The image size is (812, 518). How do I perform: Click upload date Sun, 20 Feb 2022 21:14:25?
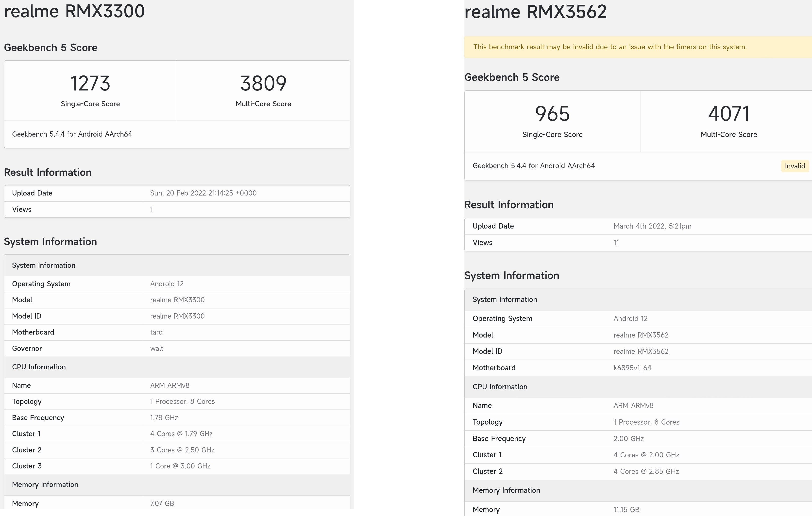tap(203, 193)
